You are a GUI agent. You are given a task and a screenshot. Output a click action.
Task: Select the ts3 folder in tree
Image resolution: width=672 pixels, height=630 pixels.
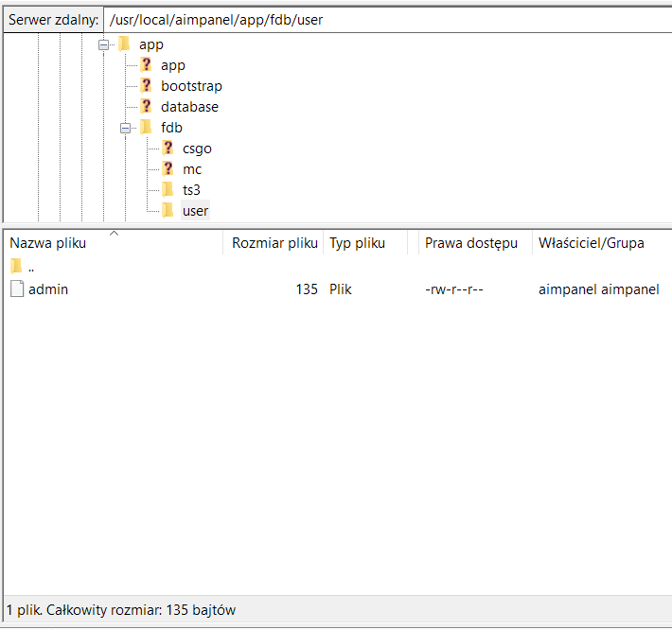192,190
